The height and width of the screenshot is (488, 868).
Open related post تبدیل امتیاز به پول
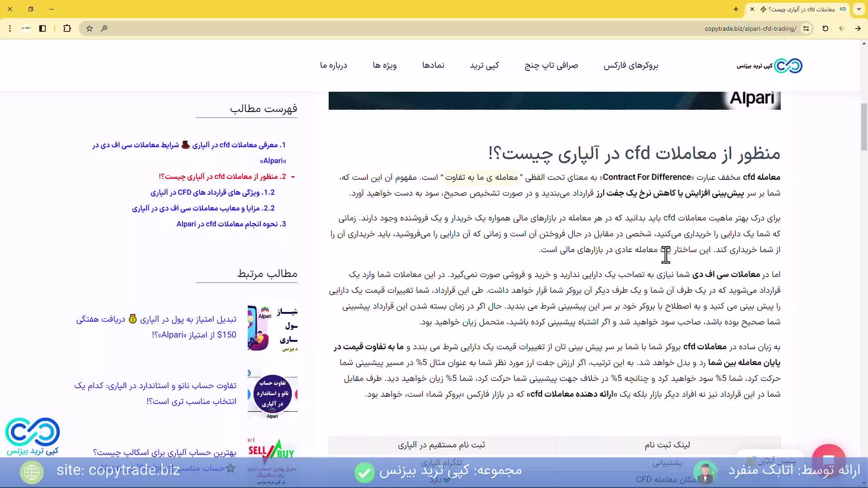pyautogui.click(x=156, y=327)
